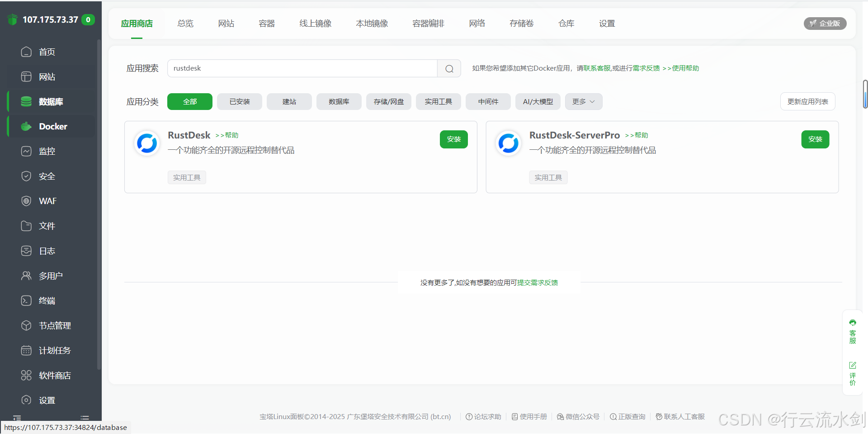Open the 本地镜像 tab
Viewport: 868px width, 434px height.
372,24
